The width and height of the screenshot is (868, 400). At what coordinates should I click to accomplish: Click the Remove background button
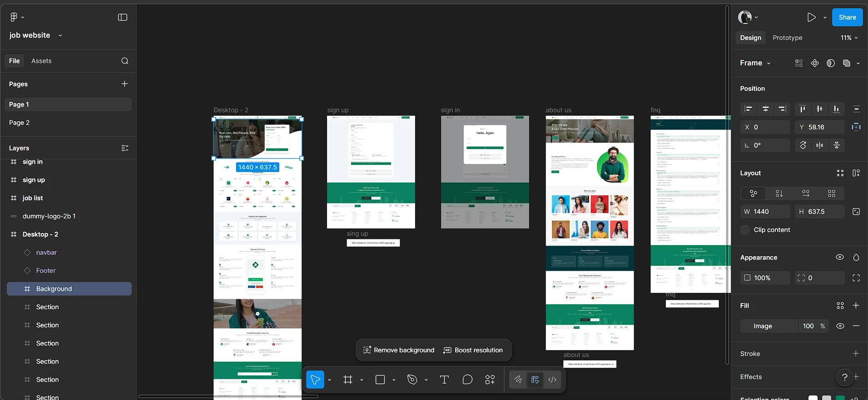tap(399, 350)
